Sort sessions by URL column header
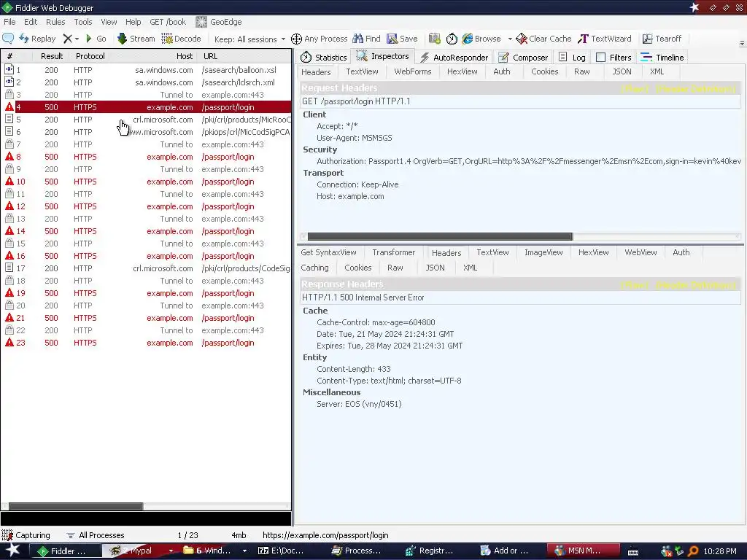 click(x=244, y=56)
